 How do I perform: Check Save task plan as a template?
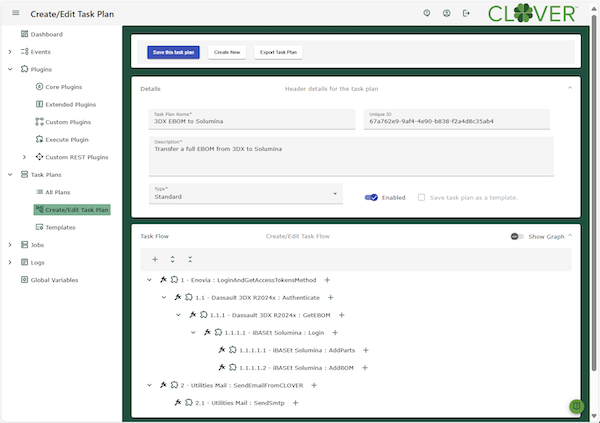tap(421, 198)
